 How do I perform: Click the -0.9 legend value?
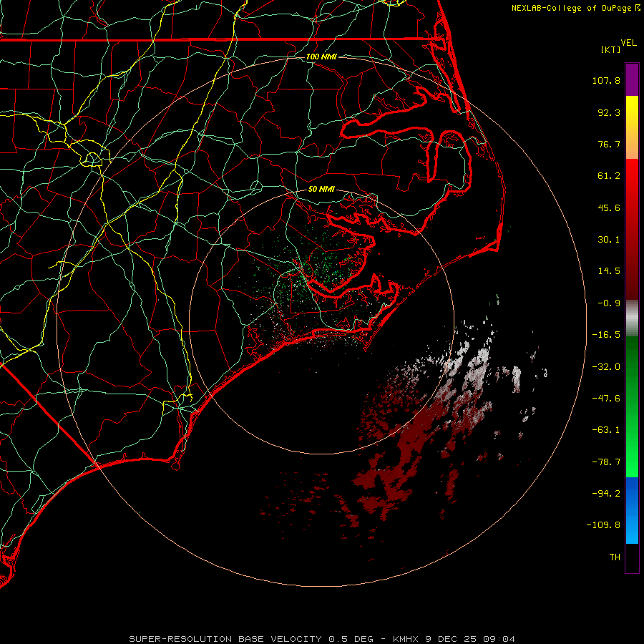609,303
